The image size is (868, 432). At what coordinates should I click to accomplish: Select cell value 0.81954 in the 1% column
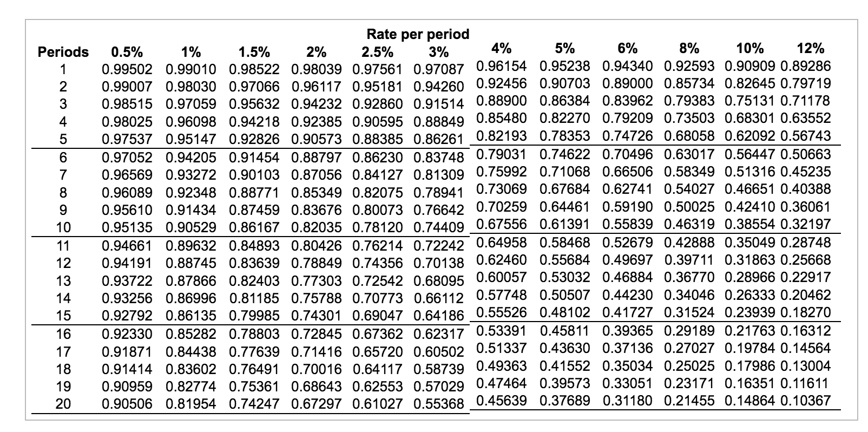(191, 404)
